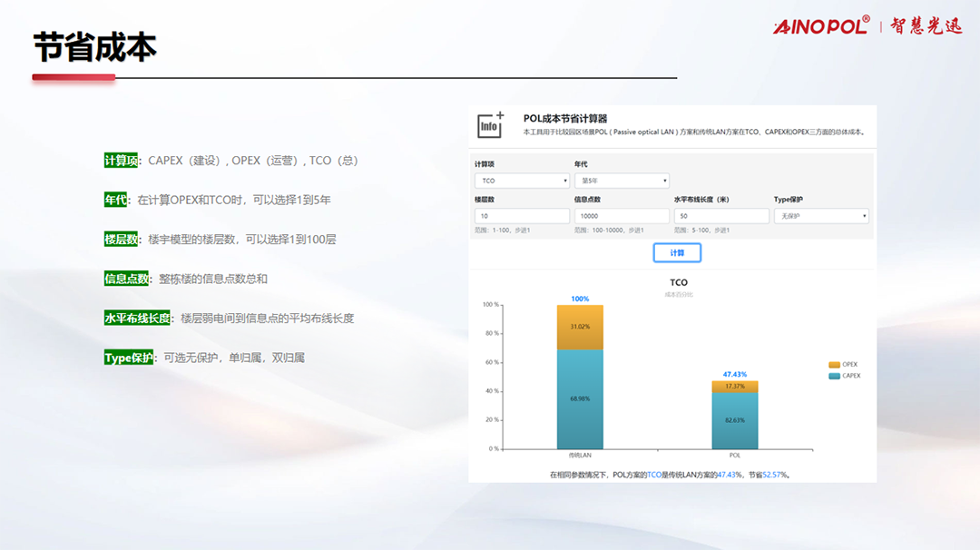Screen dimensions: 980x550
Task: Focus the 信息点数 input with 10000
Action: coord(621,216)
